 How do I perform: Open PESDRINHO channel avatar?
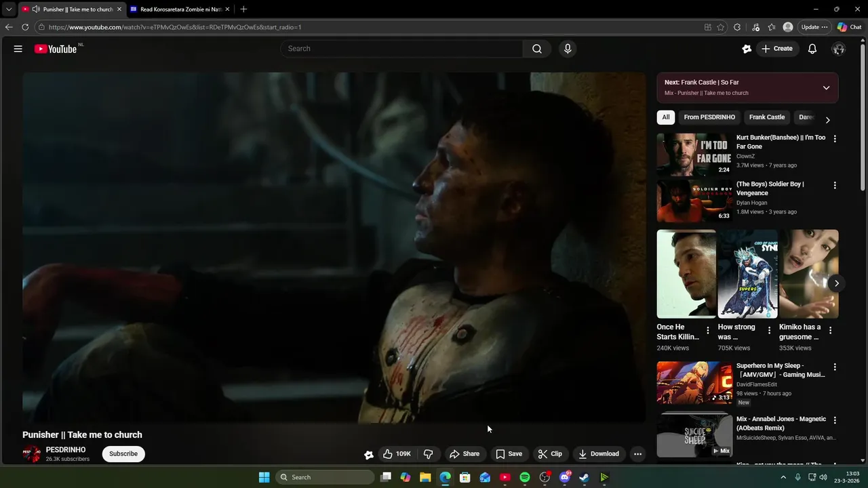[32, 454]
